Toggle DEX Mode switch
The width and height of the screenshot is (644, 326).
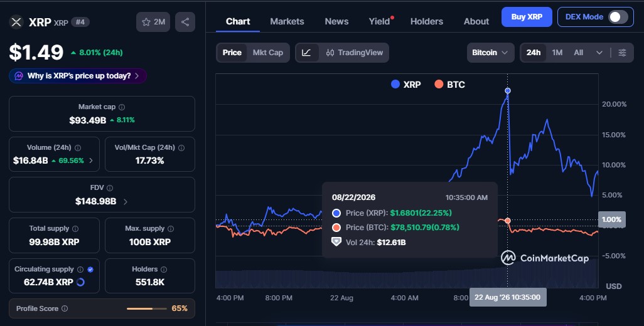[x=618, y=17]
